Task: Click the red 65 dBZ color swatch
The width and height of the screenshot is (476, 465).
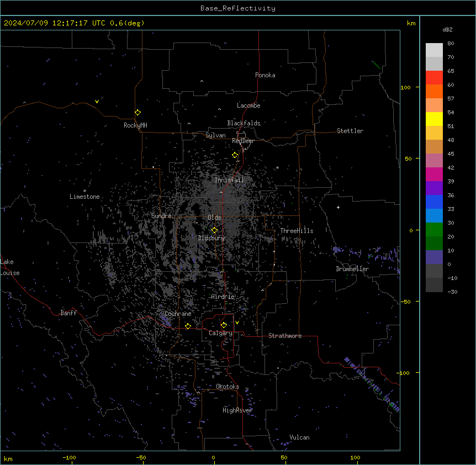Action: click(x=434, y=77)
